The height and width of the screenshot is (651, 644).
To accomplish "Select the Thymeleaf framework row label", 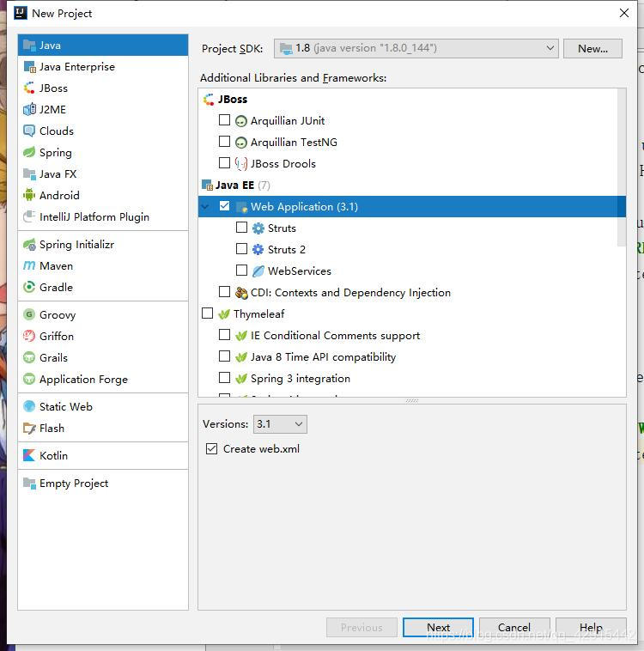I will pyautogui.click(x=258, y=313).
